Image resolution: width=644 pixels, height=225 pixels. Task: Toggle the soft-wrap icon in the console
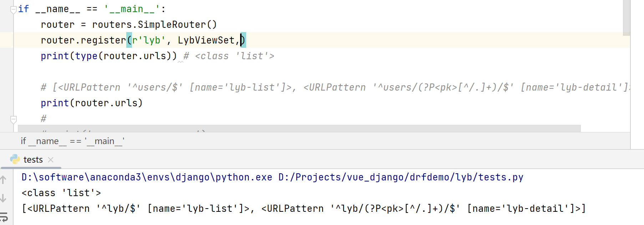click(x=4, y=216)
